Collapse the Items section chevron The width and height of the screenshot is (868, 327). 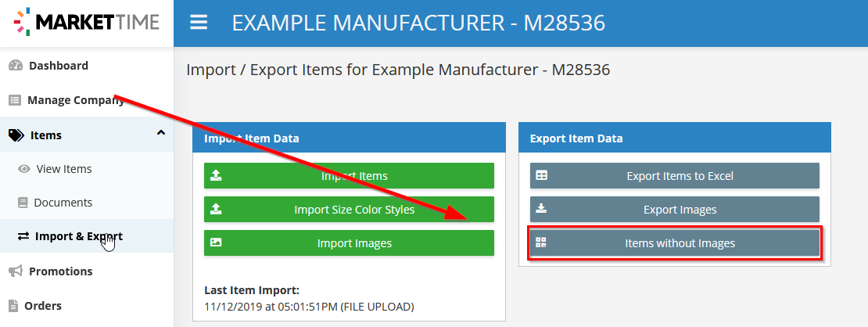tap(161, 133)
